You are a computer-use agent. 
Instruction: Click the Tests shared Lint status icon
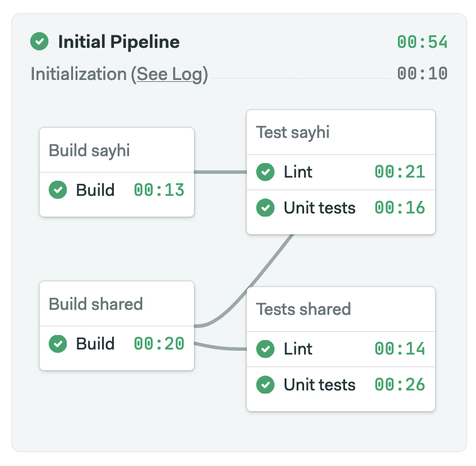click(266, 349)
